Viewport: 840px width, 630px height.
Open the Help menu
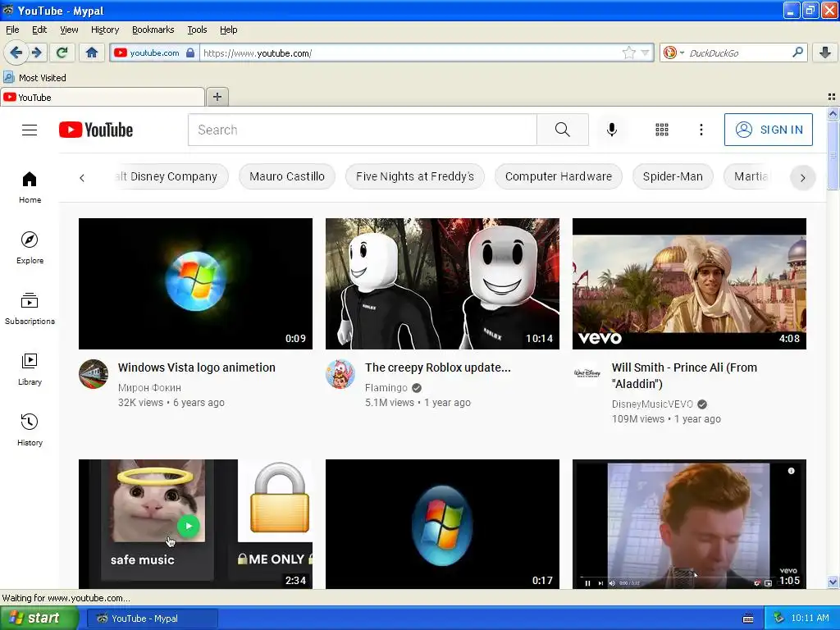(228, 30)
